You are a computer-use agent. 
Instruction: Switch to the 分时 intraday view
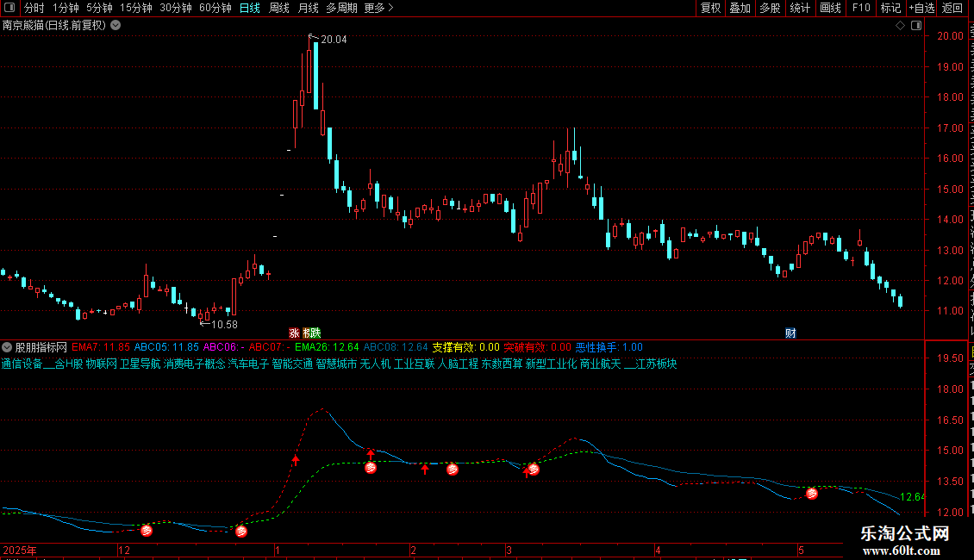(34, 8)
